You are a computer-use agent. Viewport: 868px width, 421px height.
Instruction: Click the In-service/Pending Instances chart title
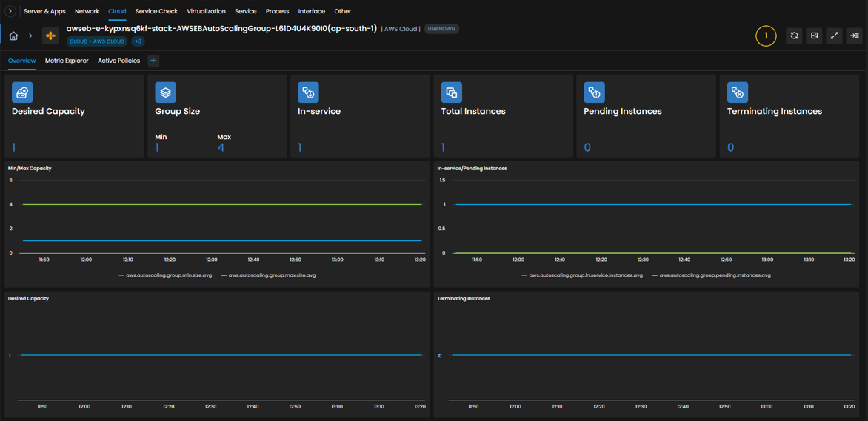[x=473, y=168]
